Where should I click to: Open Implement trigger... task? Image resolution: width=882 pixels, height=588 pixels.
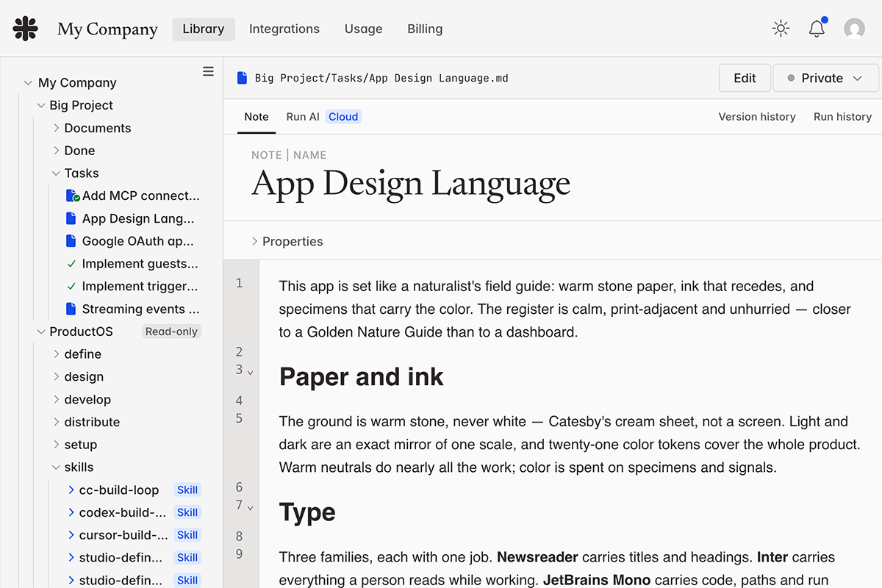[x=140, y=287]
